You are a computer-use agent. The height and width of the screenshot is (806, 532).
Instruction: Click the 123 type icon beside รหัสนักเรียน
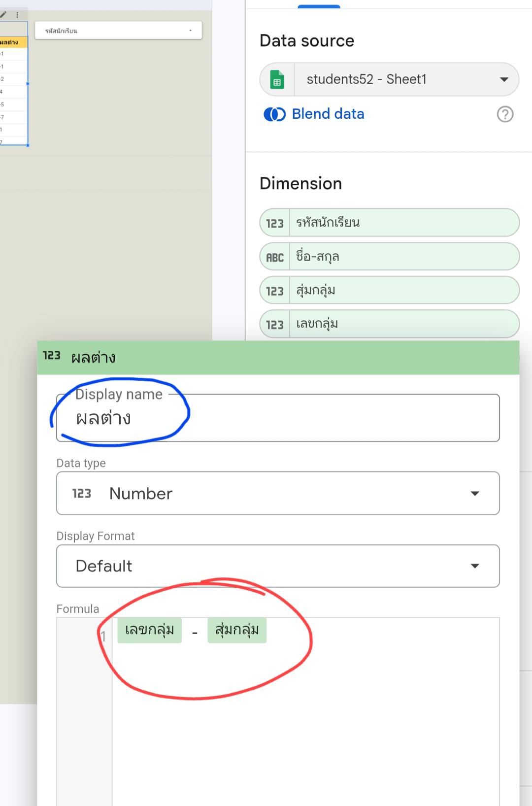pyautogui.click(x=275, y=223)
